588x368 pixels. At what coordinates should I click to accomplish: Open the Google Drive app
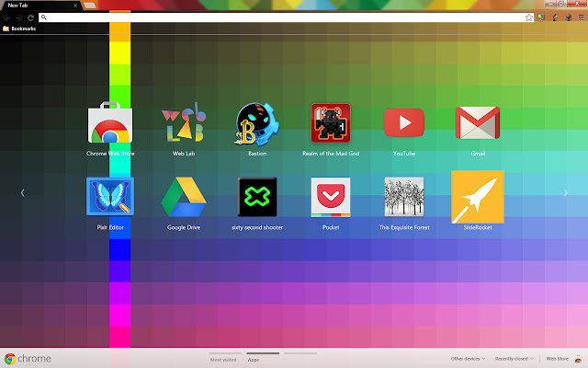point(184,197)
